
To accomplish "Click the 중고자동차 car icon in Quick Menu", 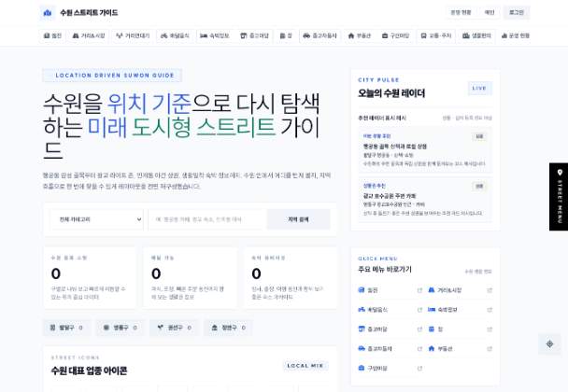I will (x=362, y=348).
